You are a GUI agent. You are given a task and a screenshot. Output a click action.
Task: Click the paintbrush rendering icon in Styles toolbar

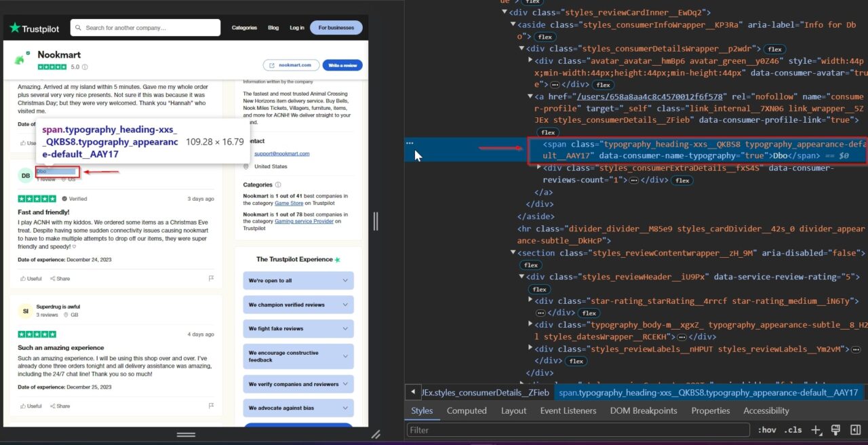(x=835, y=430)
